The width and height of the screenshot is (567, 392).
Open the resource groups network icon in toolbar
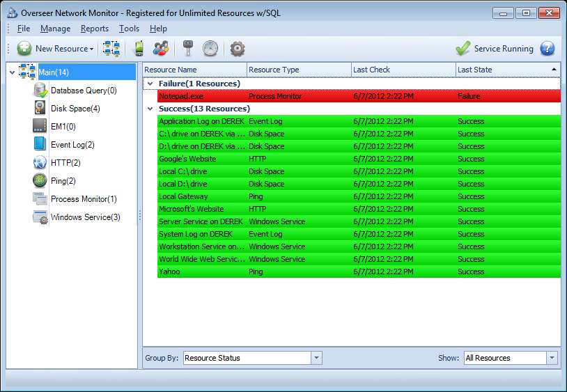click(111, 49)
